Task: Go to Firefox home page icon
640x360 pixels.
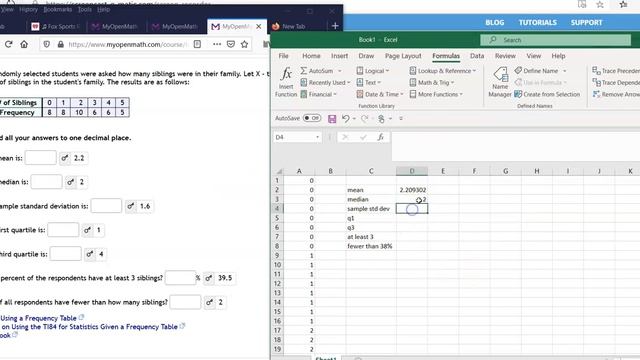Action: click(24, 44)
